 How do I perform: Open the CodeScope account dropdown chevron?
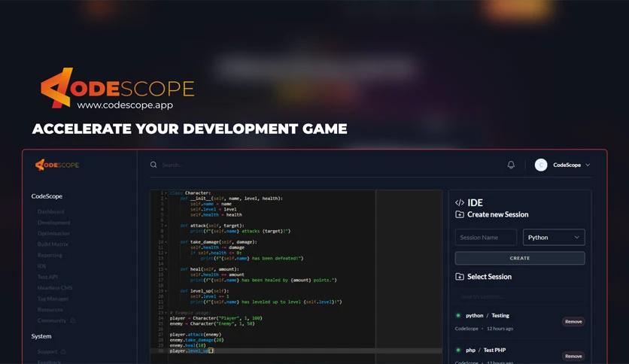point(588,165)
